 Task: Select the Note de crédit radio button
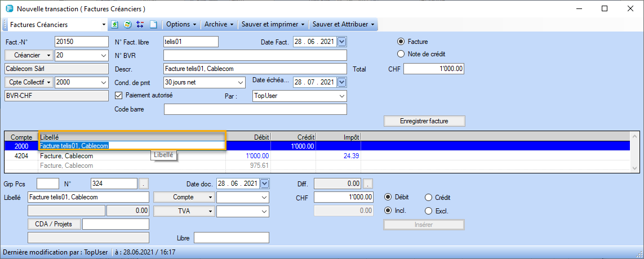coord(401,54)
